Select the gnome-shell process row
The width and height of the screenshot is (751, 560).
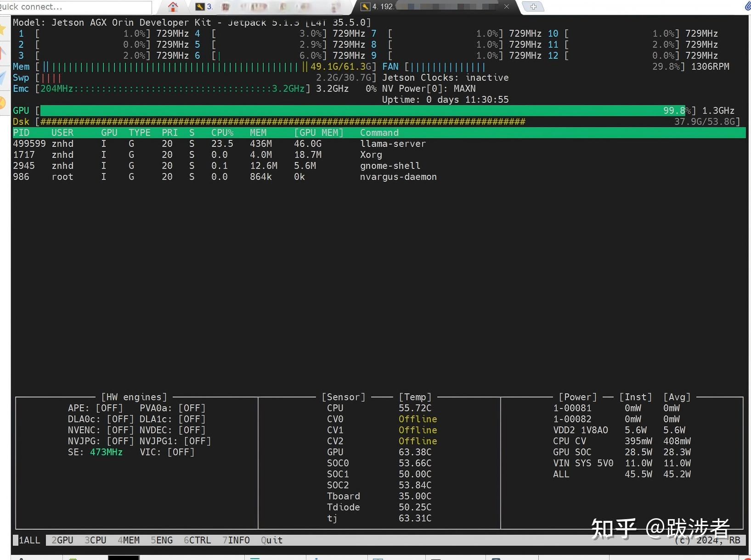[379, 166]
